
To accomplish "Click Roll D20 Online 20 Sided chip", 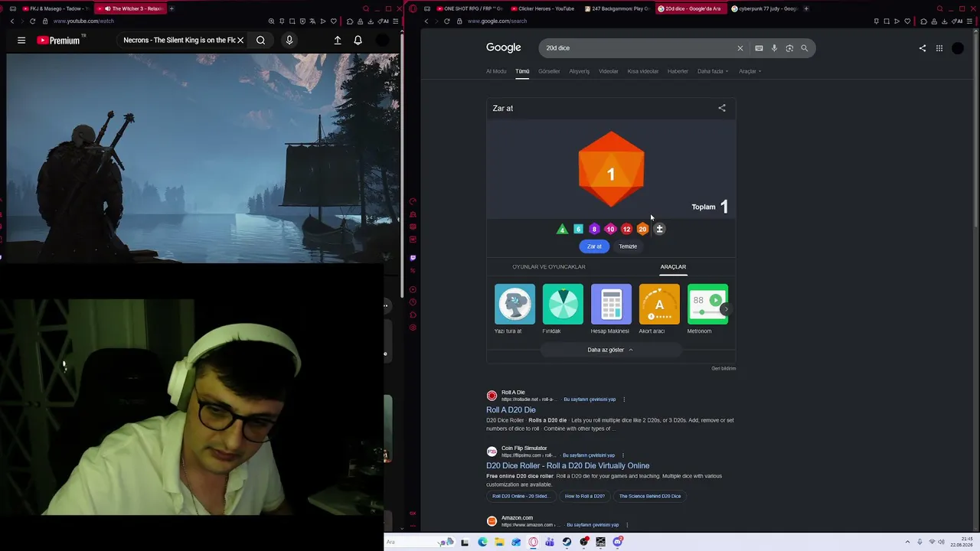I will (x=520, y=496).
